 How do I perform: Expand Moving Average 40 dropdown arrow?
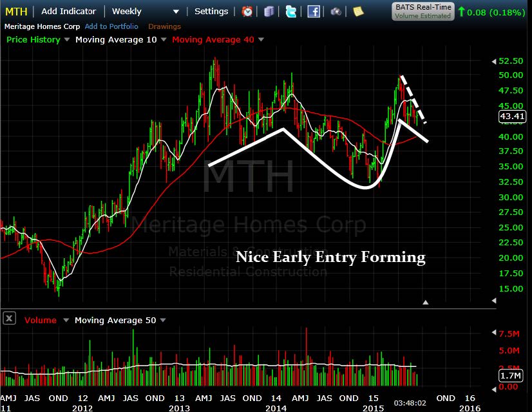click(x=261, y=40)
